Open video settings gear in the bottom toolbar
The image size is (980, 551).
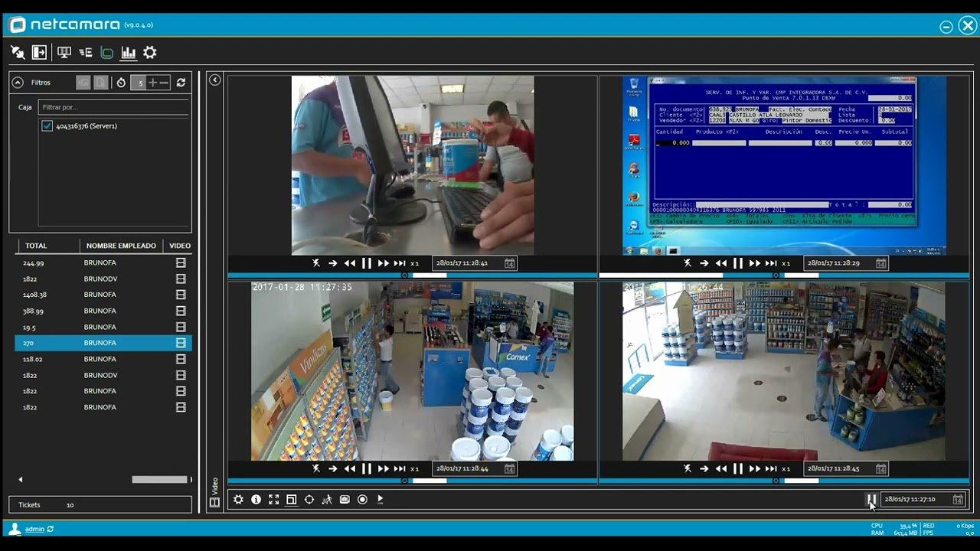[238, 499]
